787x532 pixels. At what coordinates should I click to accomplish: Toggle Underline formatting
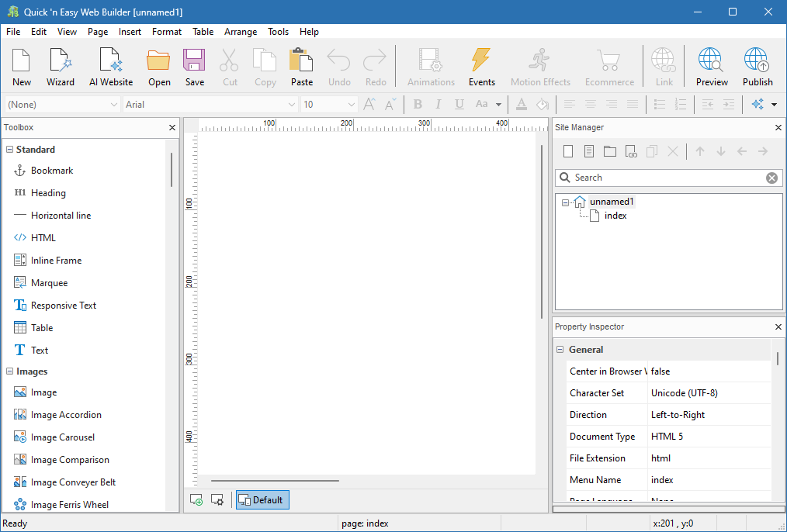459,104
